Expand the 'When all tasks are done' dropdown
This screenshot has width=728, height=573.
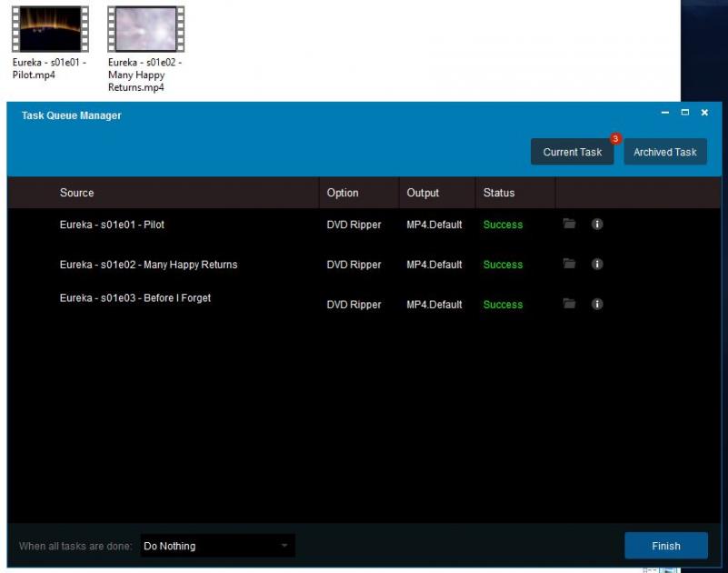(218, 546)
